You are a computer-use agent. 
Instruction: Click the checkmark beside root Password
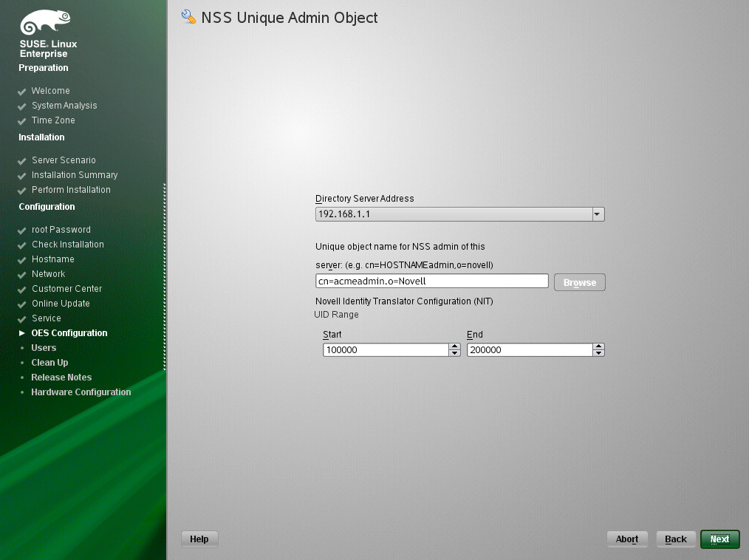click(x=21, y=231)
